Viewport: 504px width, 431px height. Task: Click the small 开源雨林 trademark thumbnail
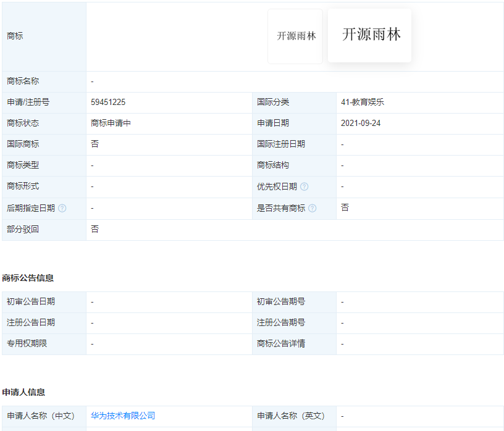coord(295,36)
